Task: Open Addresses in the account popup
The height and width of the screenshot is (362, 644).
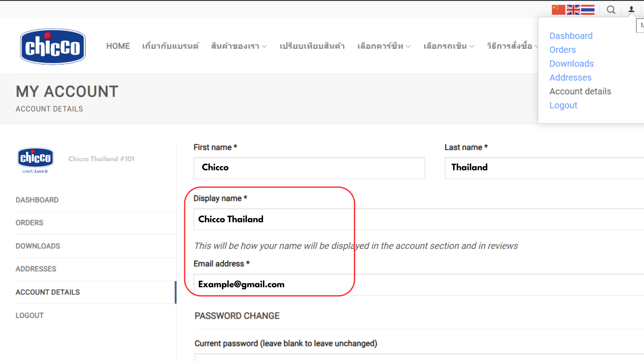Action: tap(570, 77)
